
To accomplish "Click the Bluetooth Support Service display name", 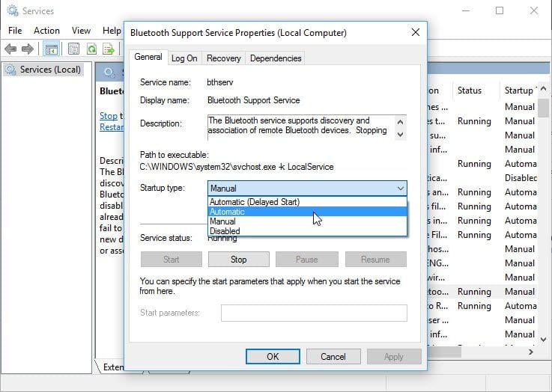I will click(253, 100).
